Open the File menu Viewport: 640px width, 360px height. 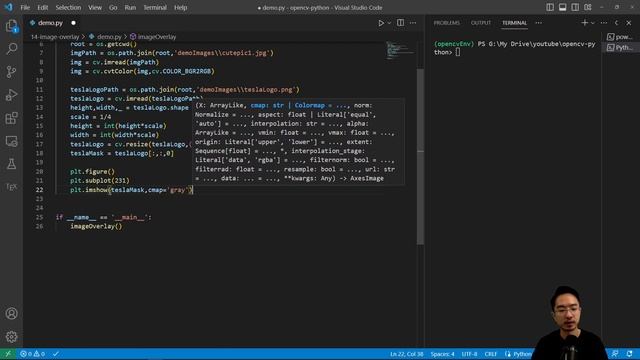[x=25, y=7]
